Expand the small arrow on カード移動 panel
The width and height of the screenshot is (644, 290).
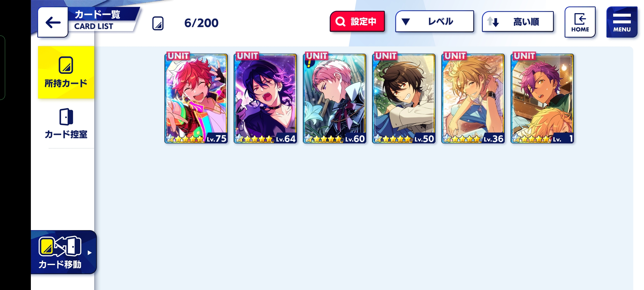(x=90, y=253)
